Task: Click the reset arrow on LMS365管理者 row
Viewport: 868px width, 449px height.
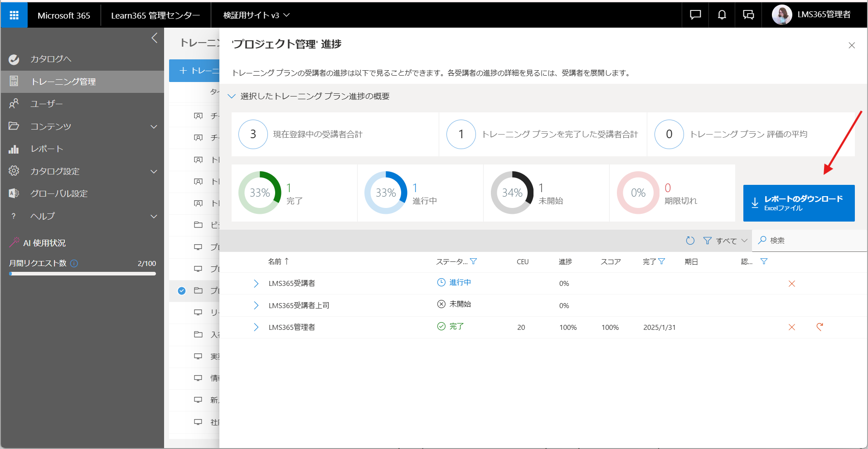Action: tap(820, 327)
